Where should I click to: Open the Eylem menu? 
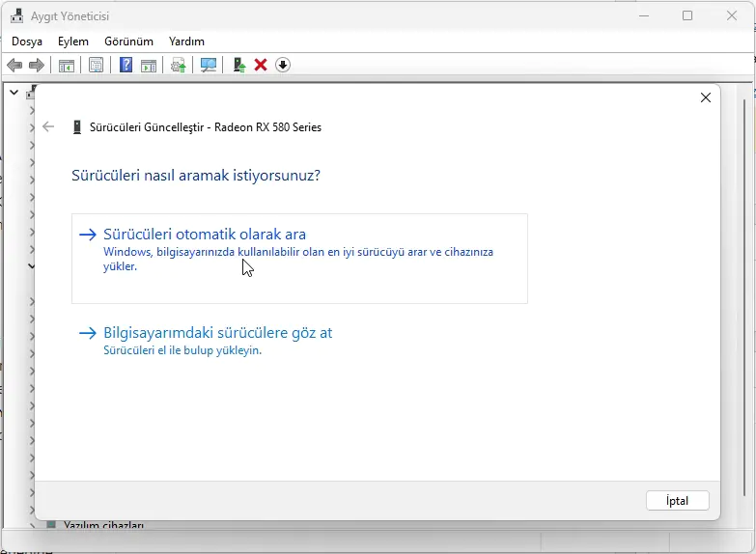(x=73, y=42)
